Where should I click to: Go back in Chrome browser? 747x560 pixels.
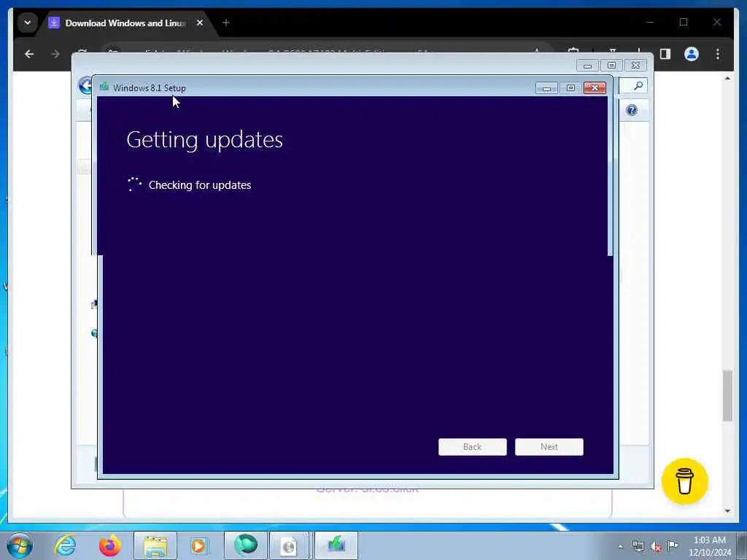[x=29, y=54]
